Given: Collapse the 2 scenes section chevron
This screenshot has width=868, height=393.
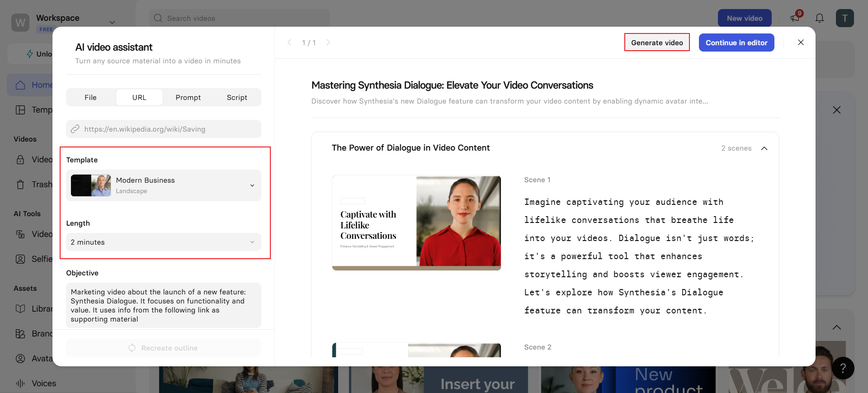Looking at the screenshot, I should click(x=764, y=148).
